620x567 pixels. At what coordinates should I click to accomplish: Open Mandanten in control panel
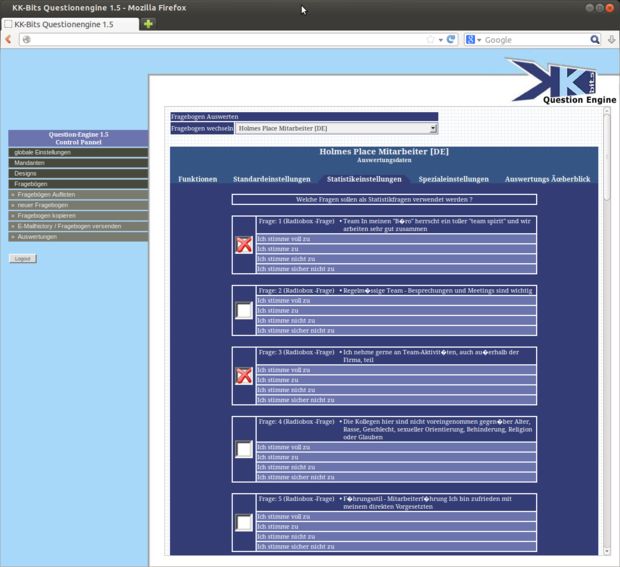tap(78, 163)
